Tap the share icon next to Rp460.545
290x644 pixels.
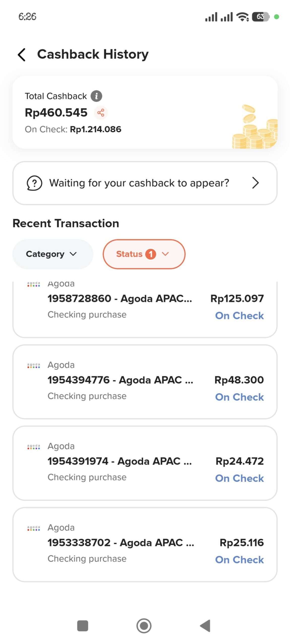pos(101,112)
